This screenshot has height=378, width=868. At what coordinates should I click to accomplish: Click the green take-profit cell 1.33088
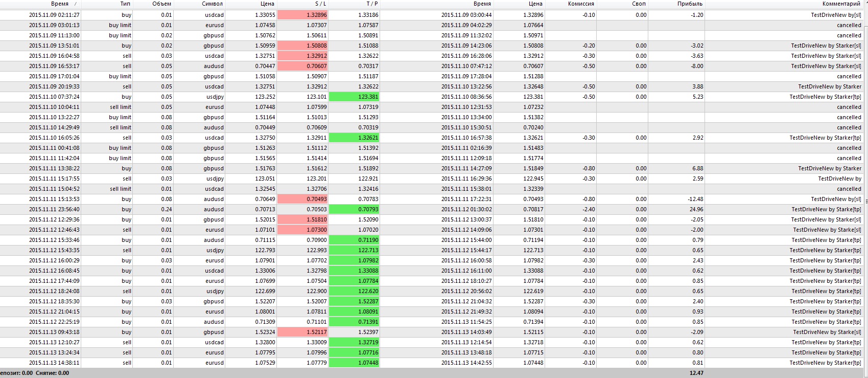pyautogui.click(x=354, y=271)
